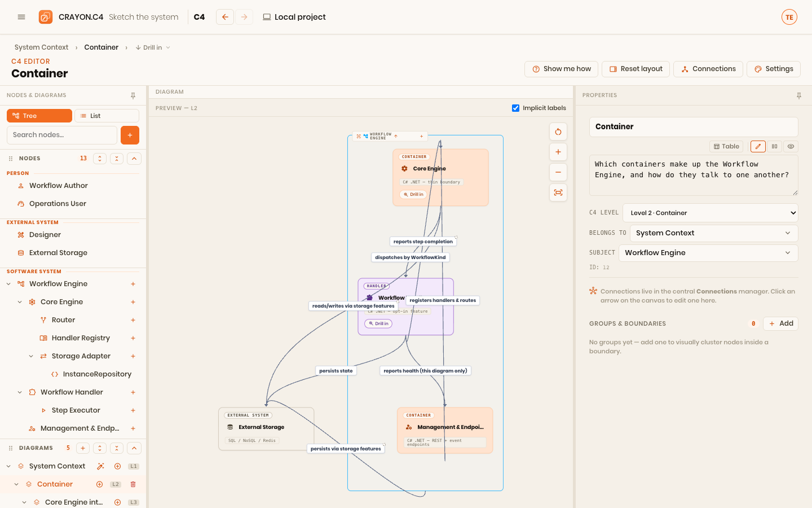This screenshot has width=812, height=508.
Task: Click the description text area
Action: click(x=694, y=175)
